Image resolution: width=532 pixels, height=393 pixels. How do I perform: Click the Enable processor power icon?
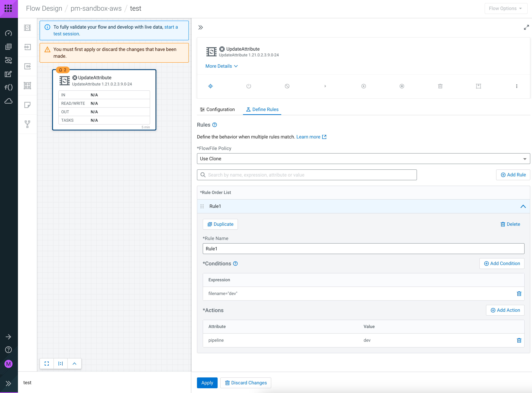(249, 86)
